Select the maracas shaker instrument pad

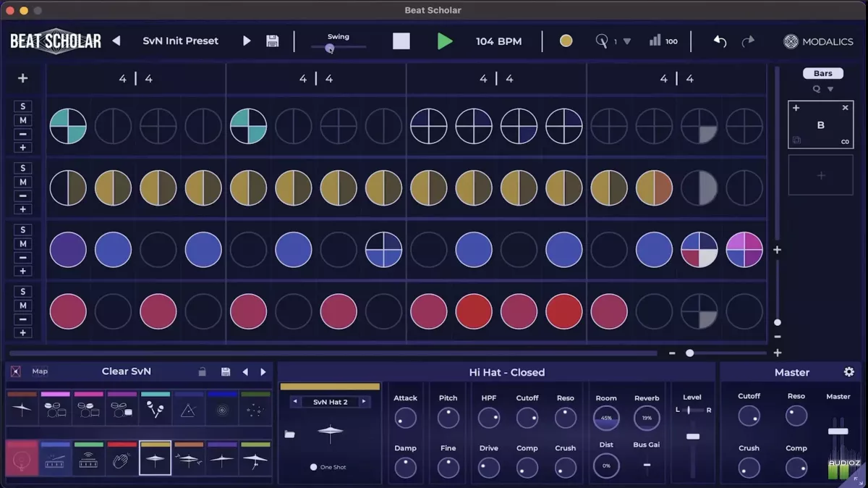click(x=156, y=410)
